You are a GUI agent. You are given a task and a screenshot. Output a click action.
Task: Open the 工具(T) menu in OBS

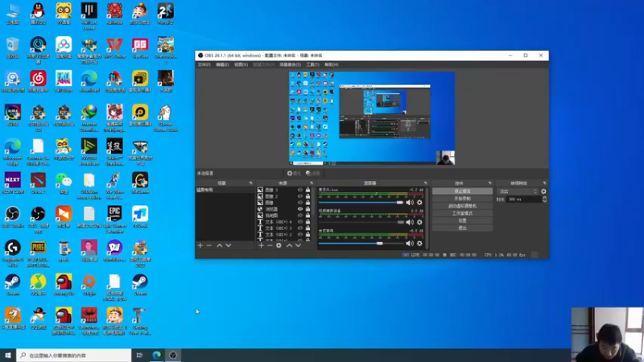pyautogui.click(x=312, y=64)
